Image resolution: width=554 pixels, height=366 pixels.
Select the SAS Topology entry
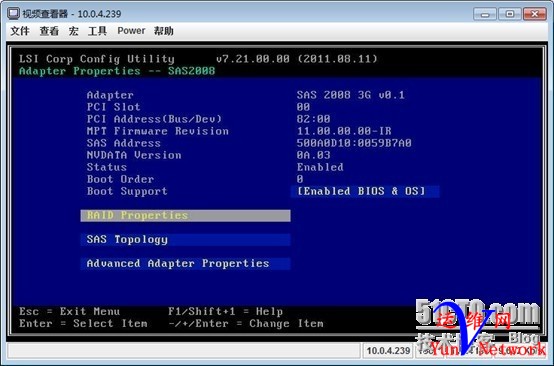coord(185,240)
